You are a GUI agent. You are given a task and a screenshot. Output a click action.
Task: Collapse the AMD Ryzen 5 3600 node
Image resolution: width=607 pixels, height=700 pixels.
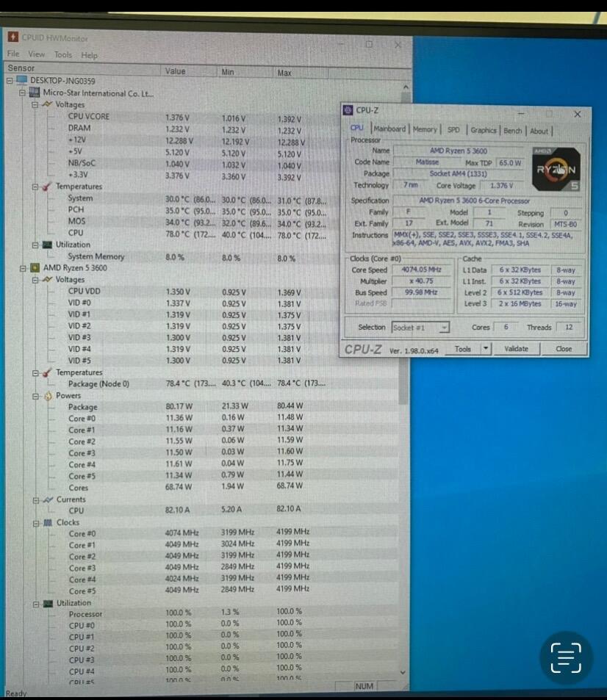pos(22,268)
